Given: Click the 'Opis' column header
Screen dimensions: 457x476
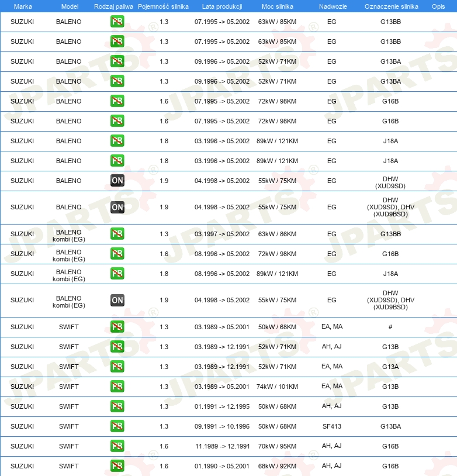Looking at the screenshot, I should [x=438, y=6].
